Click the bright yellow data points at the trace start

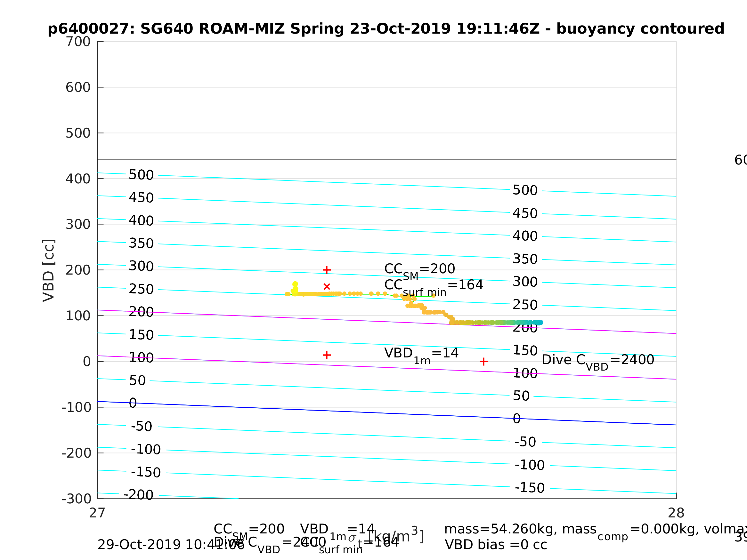tap(295, 289)
